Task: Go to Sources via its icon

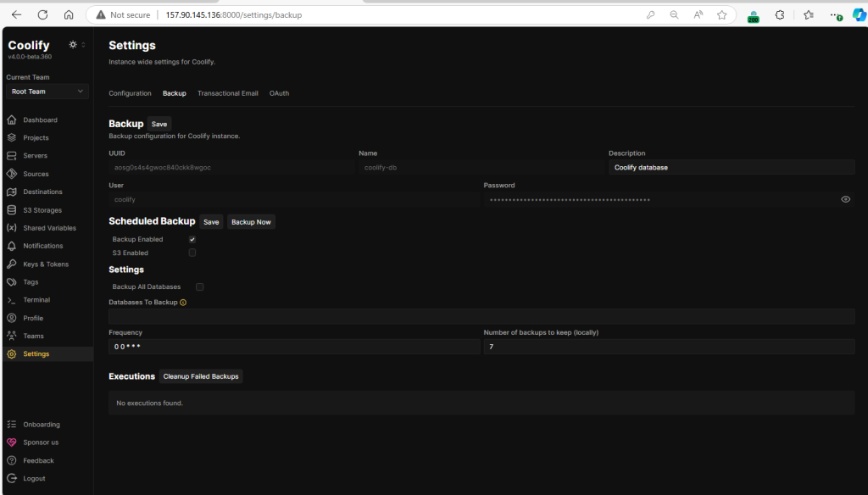Action: (12, 174)
